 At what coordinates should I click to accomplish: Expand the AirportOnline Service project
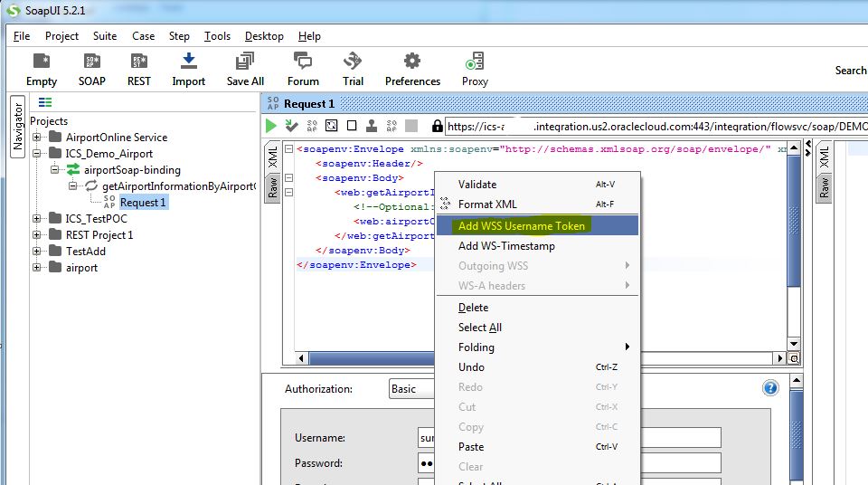(36, 137)
